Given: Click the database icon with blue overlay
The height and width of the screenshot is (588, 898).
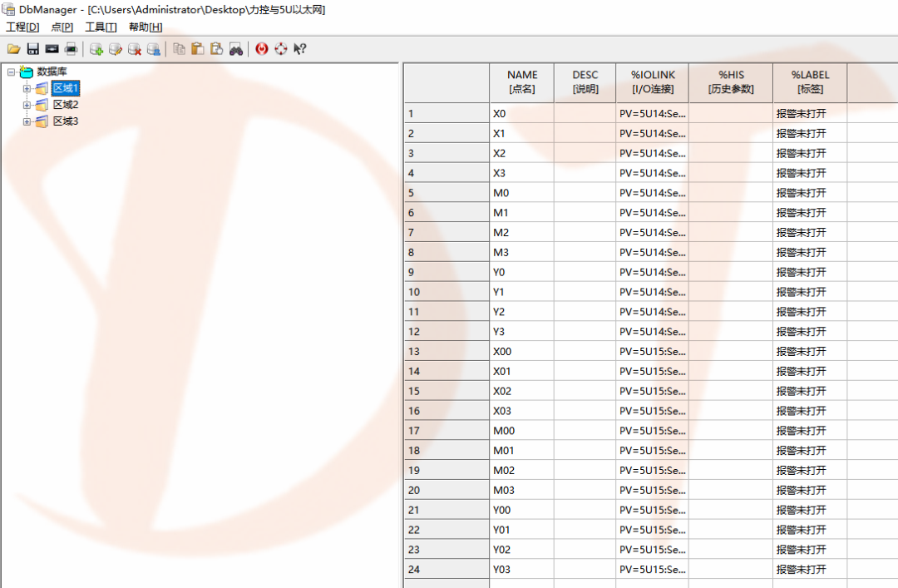Looking at the screenshot, I should [154, 49].
